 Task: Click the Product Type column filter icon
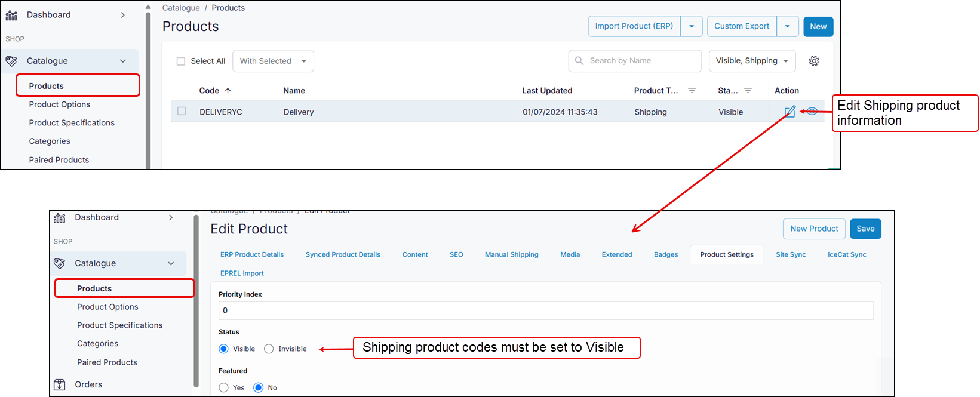coord(692,91)
